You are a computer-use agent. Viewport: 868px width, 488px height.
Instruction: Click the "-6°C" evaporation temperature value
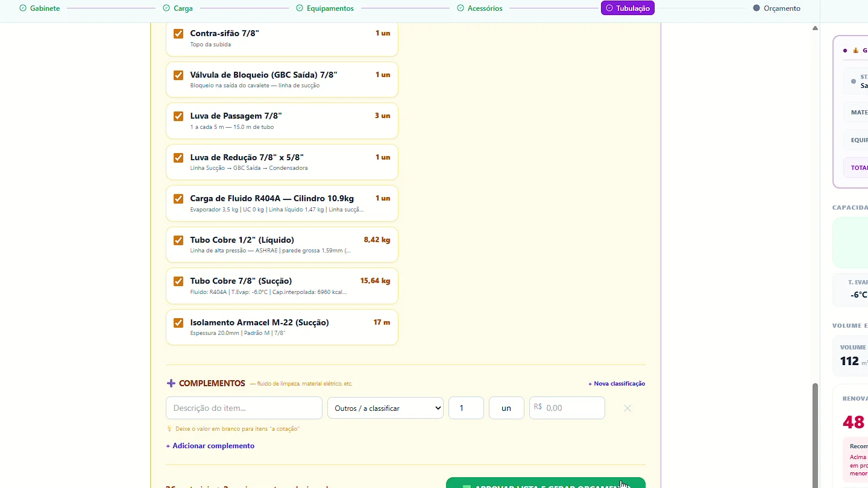pyautogui.click(x=859, y=295)
